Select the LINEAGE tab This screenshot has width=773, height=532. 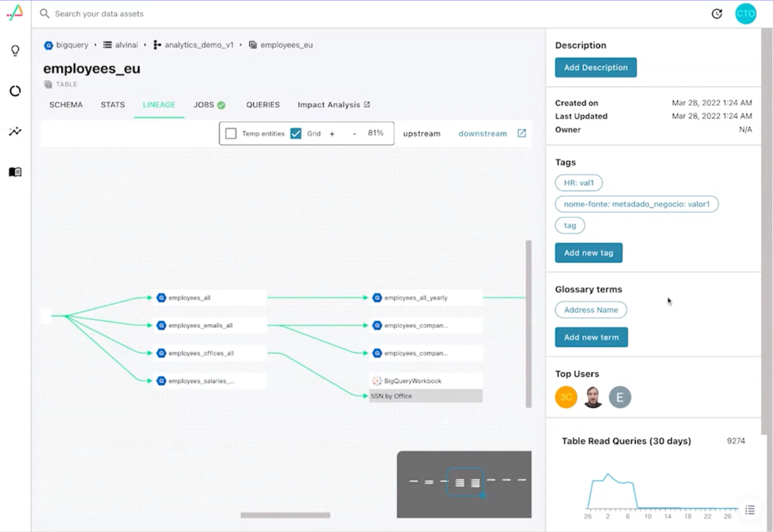158,104
